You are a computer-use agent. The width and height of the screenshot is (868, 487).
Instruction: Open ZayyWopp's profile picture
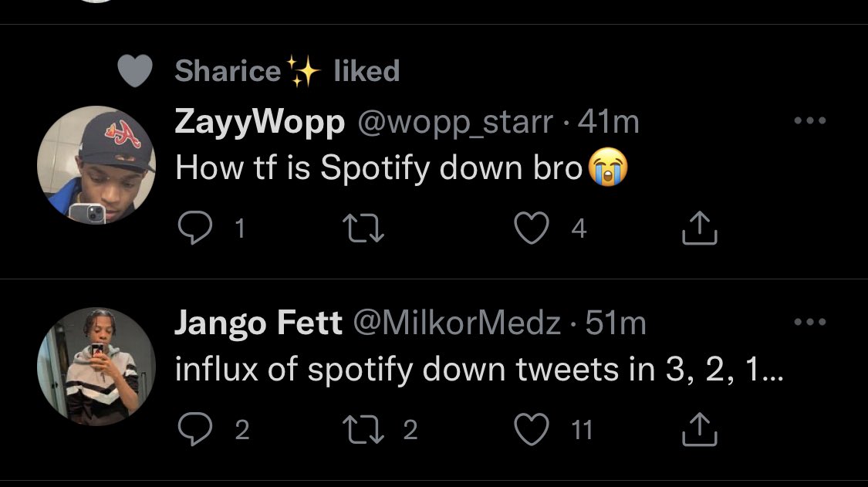coord(96,164)
